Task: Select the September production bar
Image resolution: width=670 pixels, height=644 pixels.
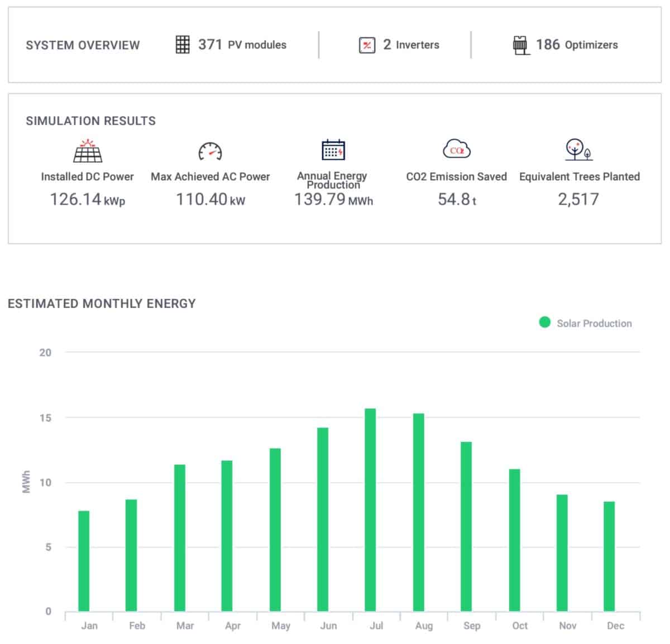Action: pos(466,527)
